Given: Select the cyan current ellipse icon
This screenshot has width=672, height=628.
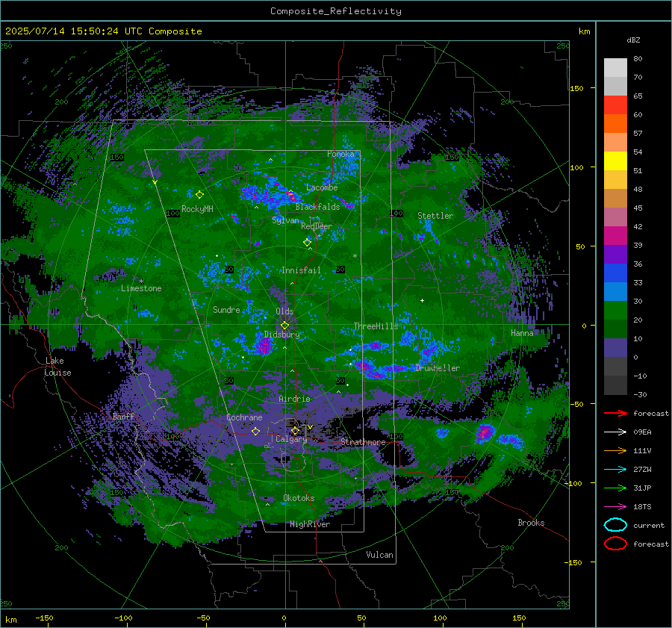Looking at the screenshot, I should pyautogui.click(x=615, y=525).
